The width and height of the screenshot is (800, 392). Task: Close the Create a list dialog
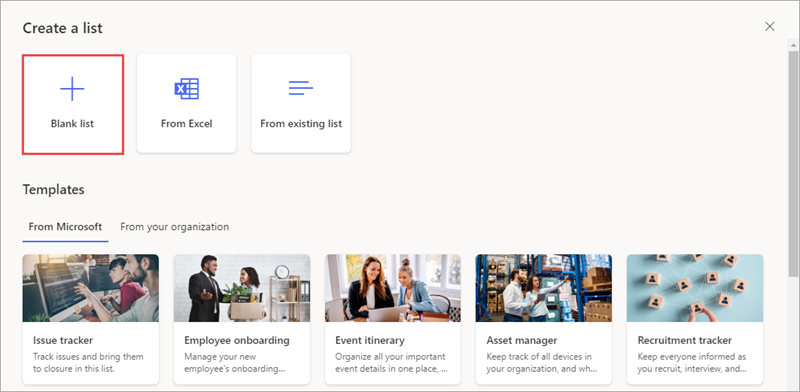(770, 27)
